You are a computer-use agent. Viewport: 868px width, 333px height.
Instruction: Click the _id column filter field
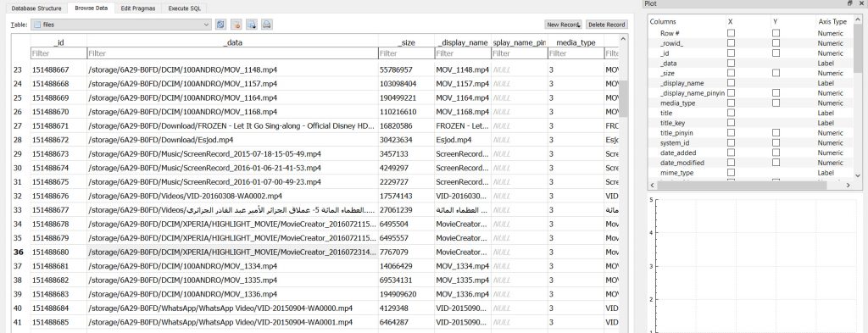click(x=58, y=53)
